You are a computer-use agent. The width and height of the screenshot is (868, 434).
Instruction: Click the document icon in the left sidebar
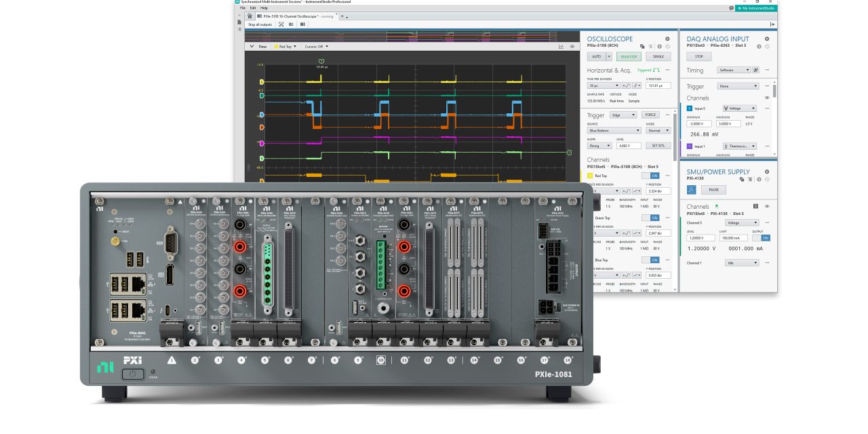click(x=239, y=22)
